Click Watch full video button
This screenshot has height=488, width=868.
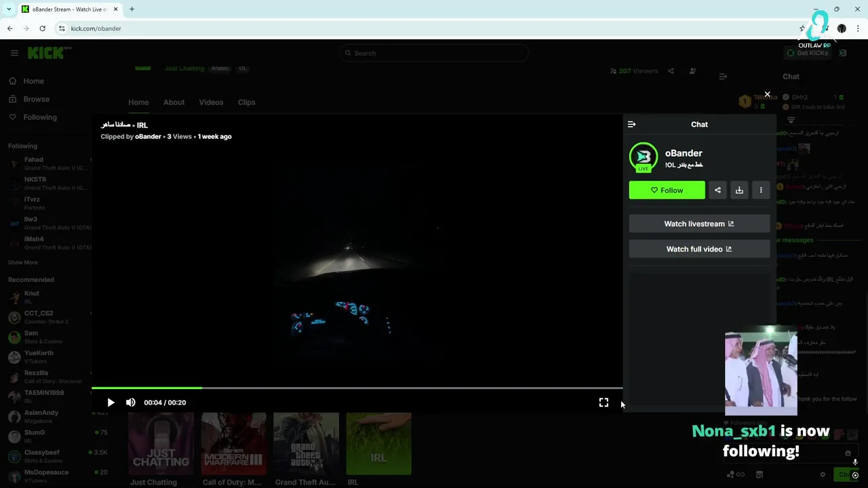pos(699,249)
